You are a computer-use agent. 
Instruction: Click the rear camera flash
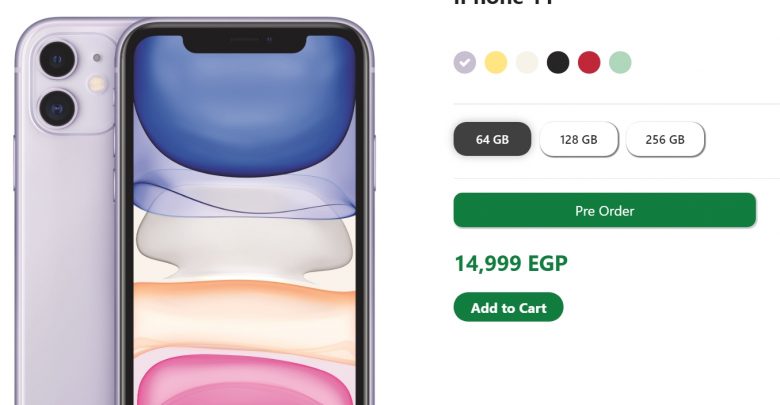(97, 84)
